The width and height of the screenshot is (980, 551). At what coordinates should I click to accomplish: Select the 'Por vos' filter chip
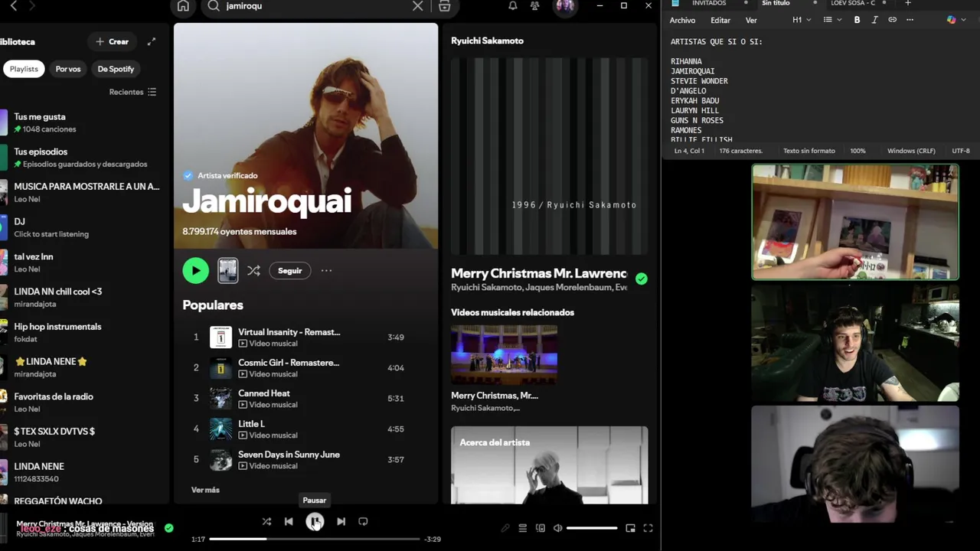[68, 69]
